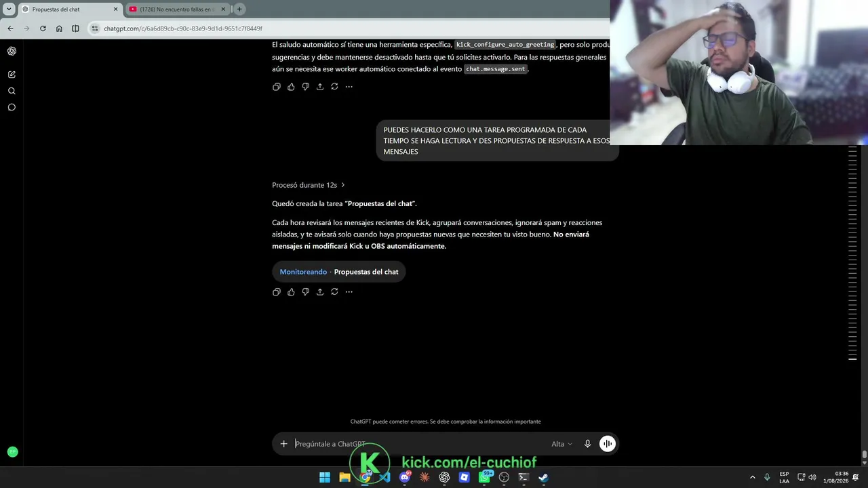Open network settings from the system tray
The width and height of the screenshot is (868, 488).
801,477
